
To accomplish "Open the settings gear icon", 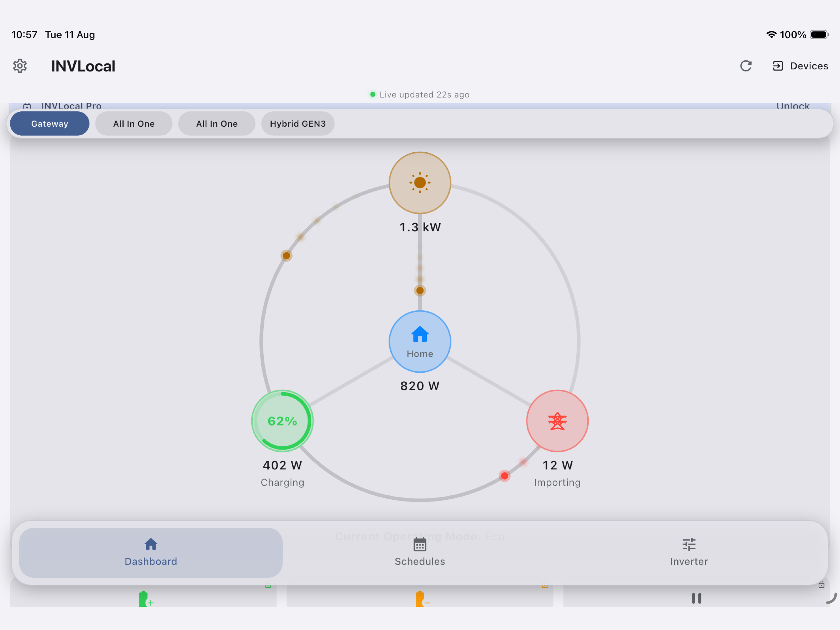I will 20,66.
